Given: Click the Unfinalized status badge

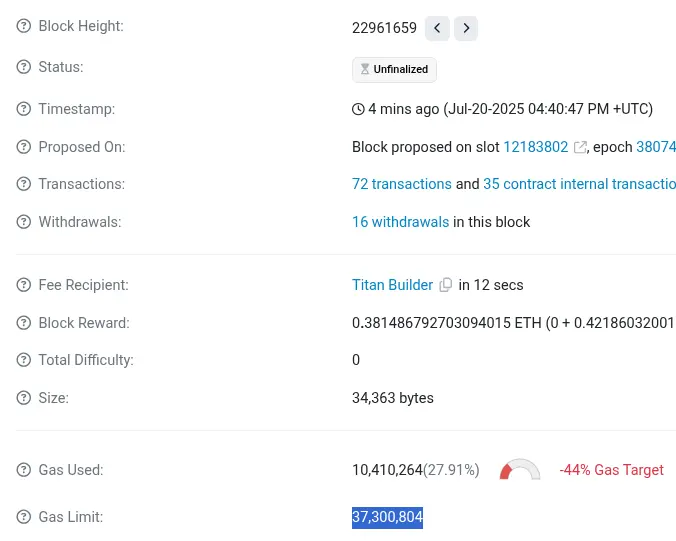Looking at the screenshot, I should [394, 70].
